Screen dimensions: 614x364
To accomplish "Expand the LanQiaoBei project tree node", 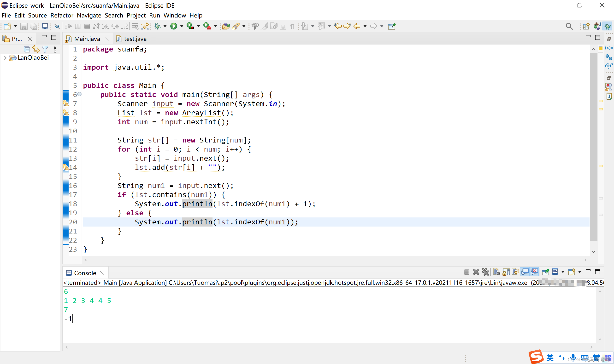I will pos(5,58).
